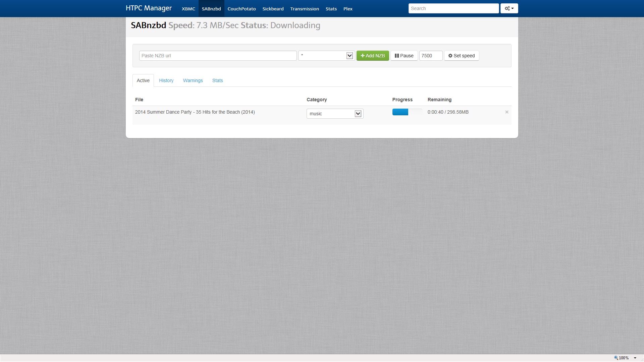
Task: Click the remaining time 0:00:40 / 298.58MB
Action: pyautogui.click(x=448, y=112)
